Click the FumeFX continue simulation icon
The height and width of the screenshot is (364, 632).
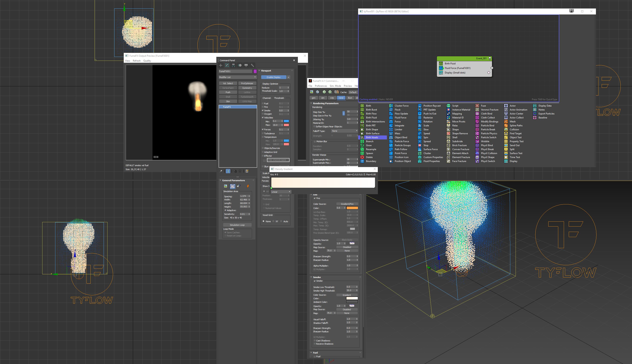pos(330,92)
